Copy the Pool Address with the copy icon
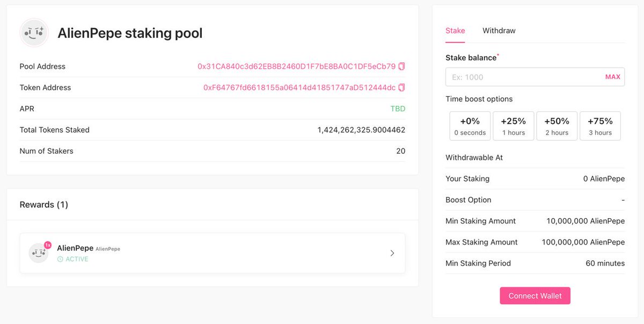 click(402, 67)
